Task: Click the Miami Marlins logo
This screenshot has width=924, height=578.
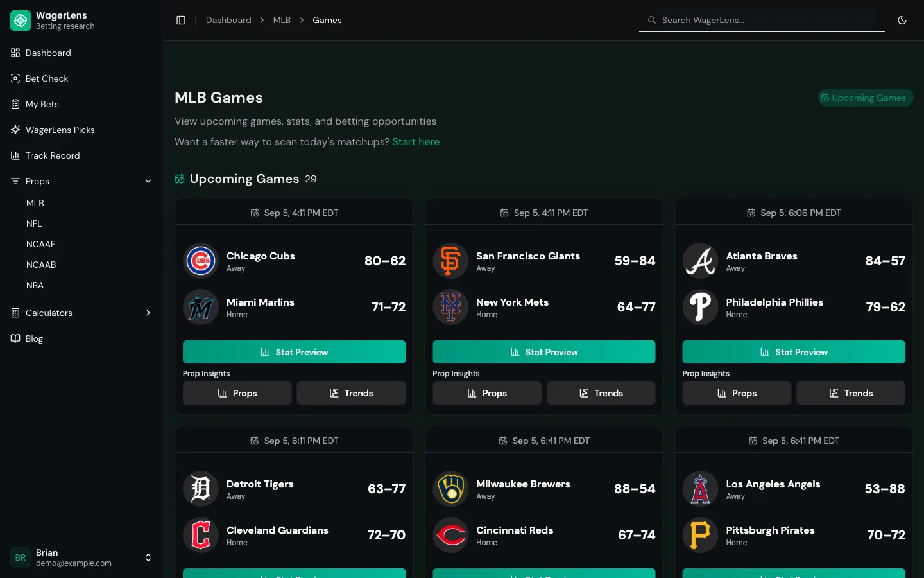Action: [201, 307]
